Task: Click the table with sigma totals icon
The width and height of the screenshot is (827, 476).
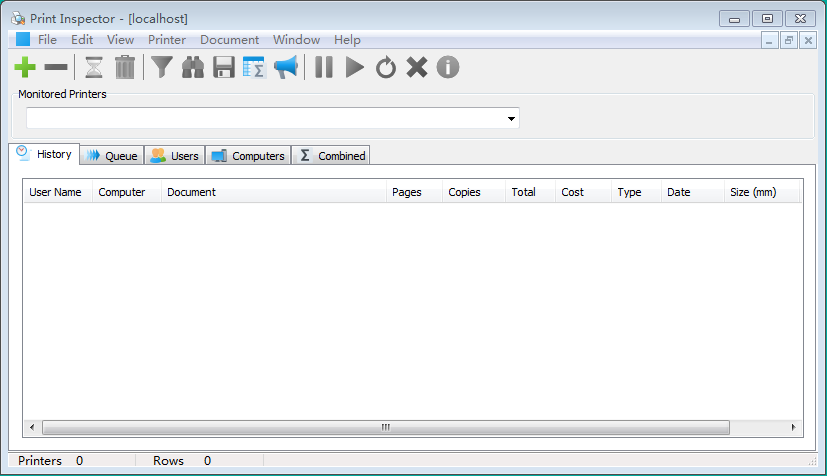Action: [x=254, y=68]
